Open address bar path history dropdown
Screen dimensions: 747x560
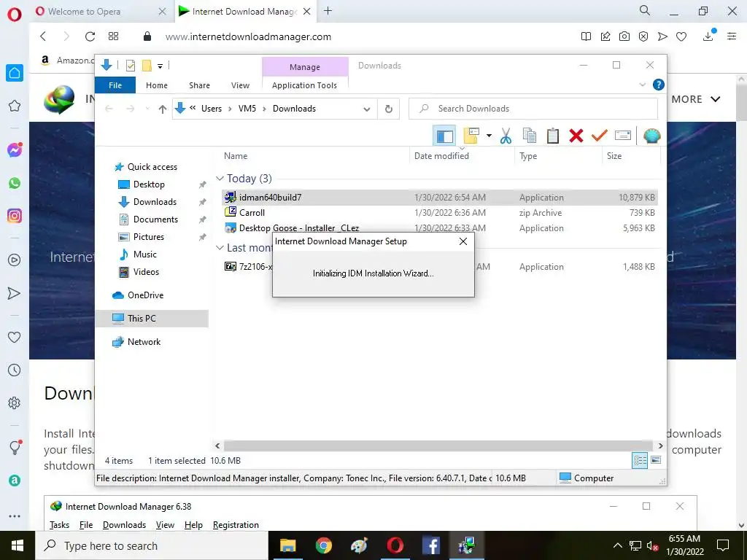[366, 109]
